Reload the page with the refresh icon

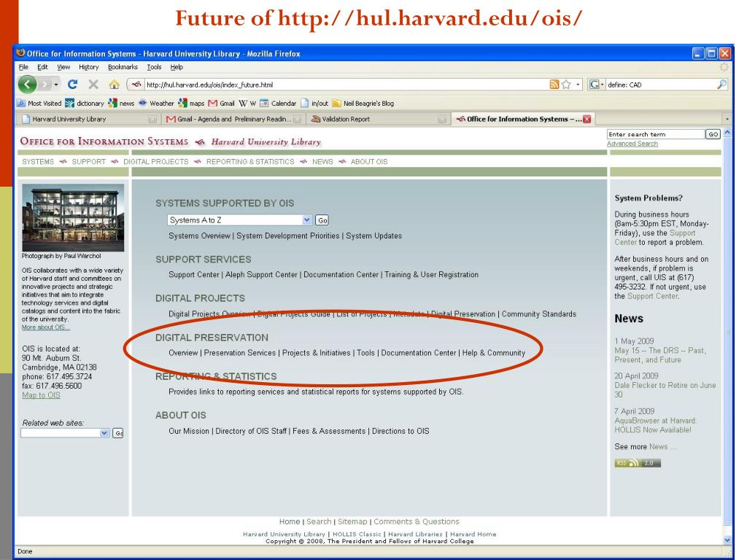click(72, 85)
